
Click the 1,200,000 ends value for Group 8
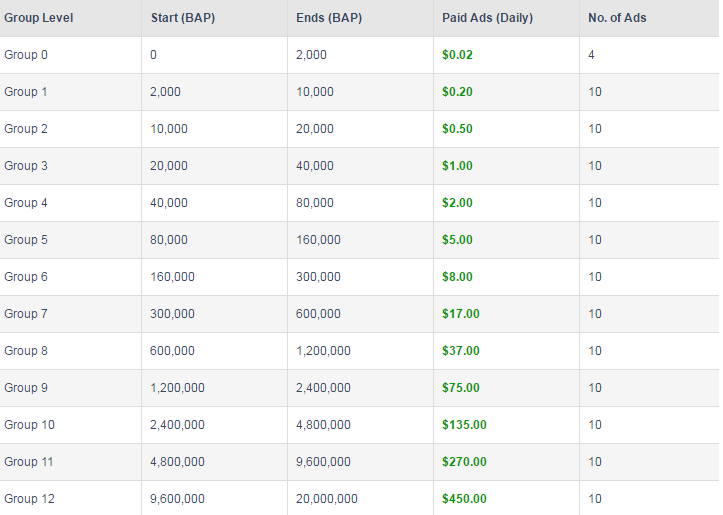click(x=323, y=351)
